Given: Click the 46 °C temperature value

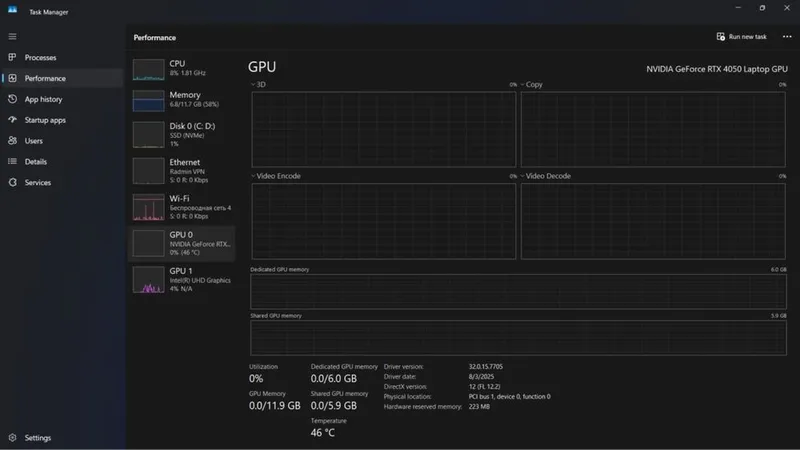Looking at the screenshot, I should point(323,433).
